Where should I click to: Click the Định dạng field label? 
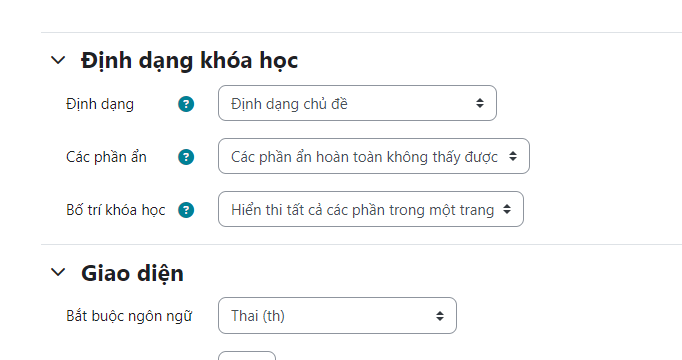[x=100, y=104]
